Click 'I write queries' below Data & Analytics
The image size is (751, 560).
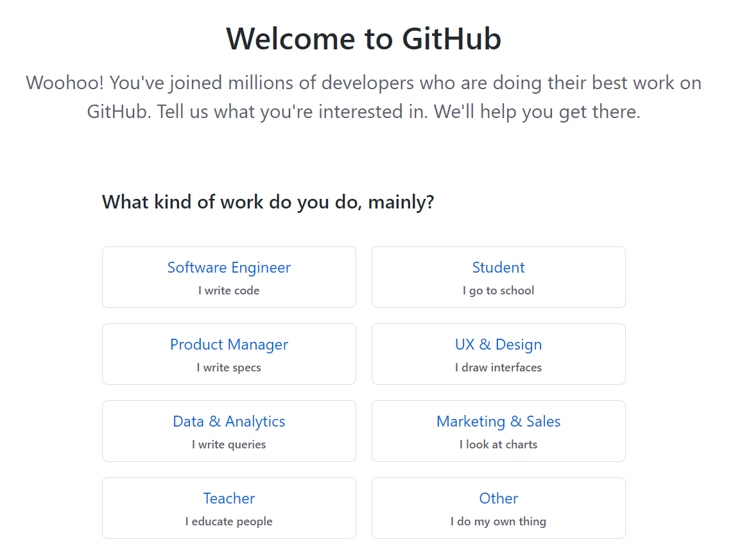[x=229, y=445]
